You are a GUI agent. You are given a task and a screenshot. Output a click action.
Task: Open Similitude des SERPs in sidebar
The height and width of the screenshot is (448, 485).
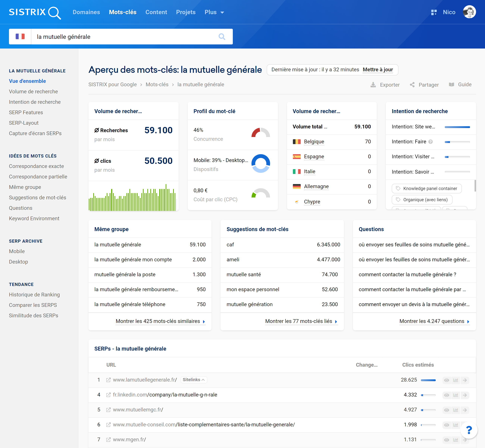pos(33,315)
